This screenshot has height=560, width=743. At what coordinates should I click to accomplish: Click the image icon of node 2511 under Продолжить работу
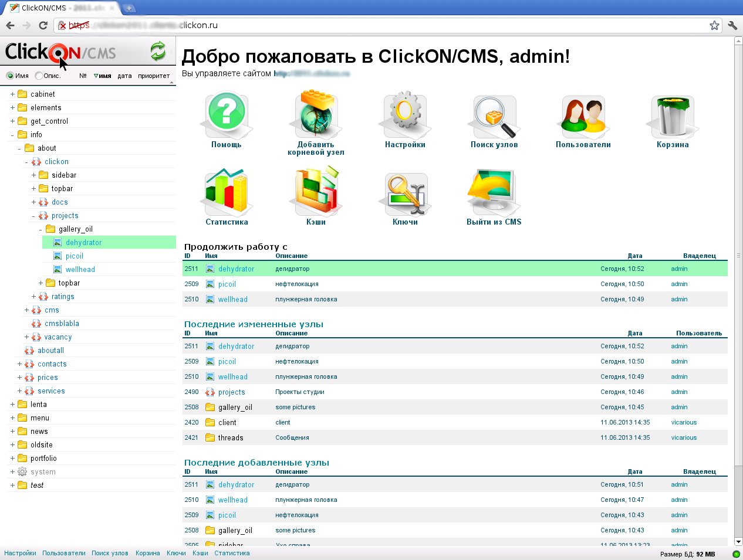click(210, 269)
